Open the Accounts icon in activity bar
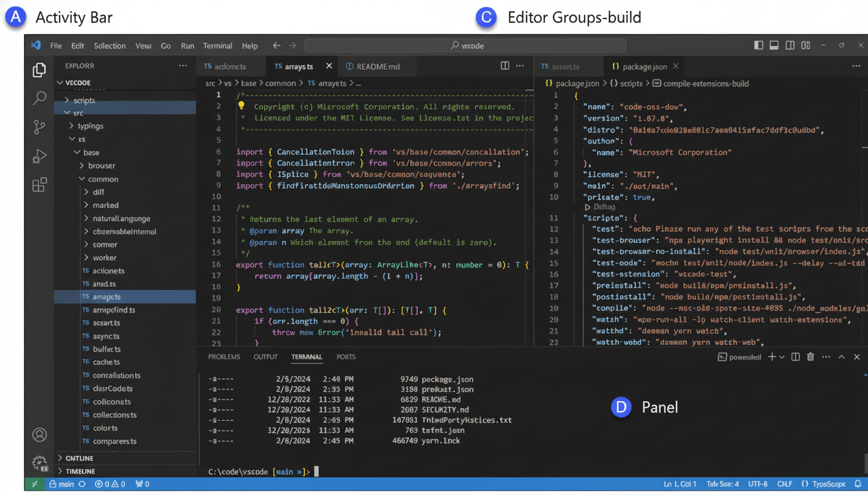 click(x=39, y=435)
